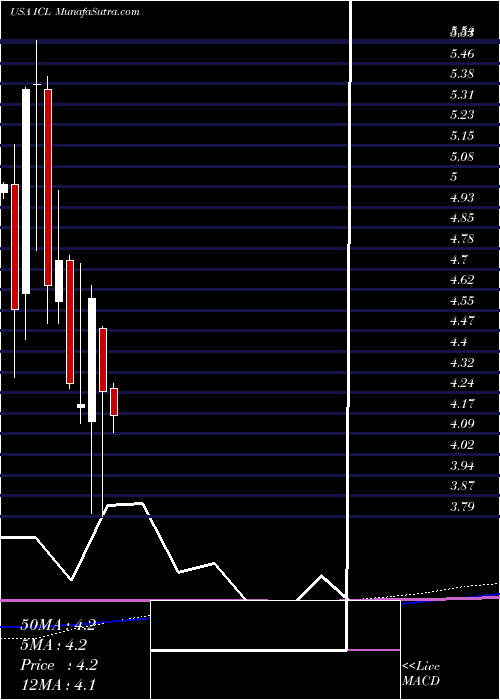The height and width of the screenshot is (700, 500).
Task: Click the 4.02 price axis label
Action: pyautogui.click(x=462, y=445)
